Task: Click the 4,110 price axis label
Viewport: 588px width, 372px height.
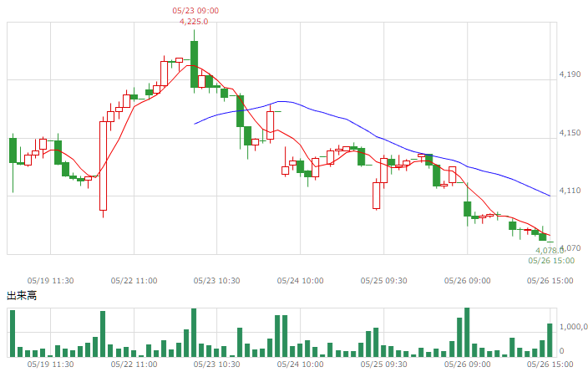Action: pyautogui.click(x=570, y=191)
